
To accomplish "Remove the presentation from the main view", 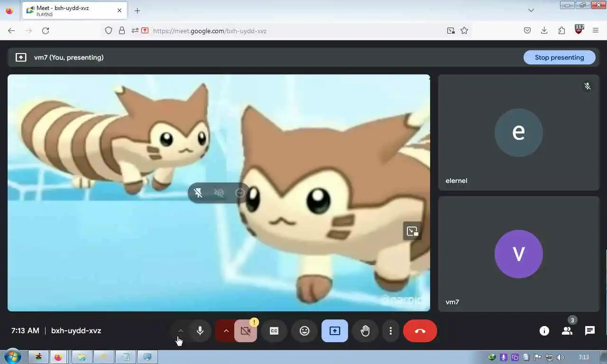I will (240, 193).
